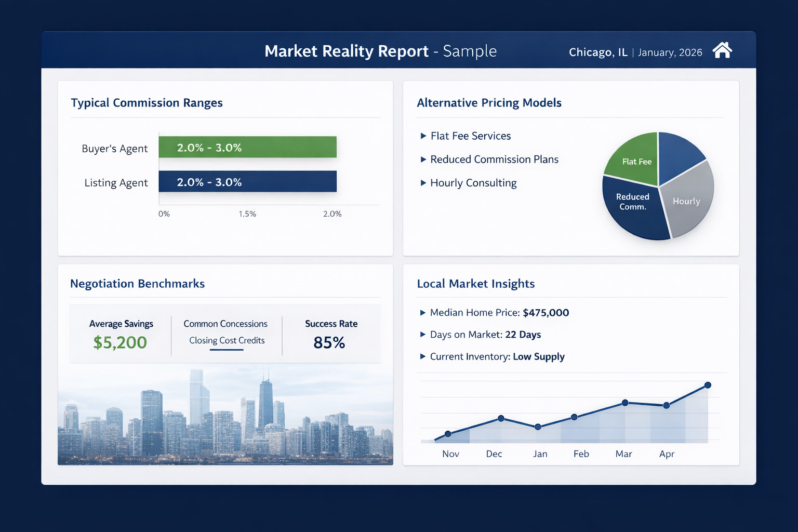Click the home icon in the header

coord(722,50)
